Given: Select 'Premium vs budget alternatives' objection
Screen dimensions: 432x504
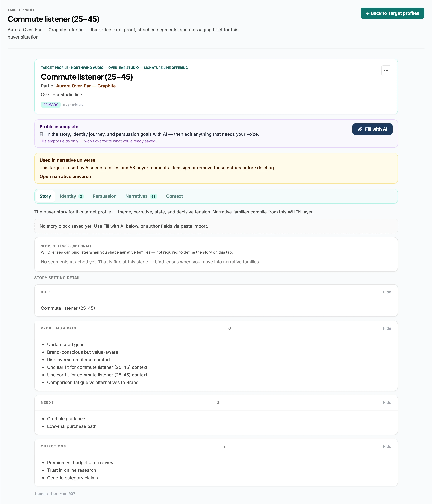Looking at the screenshot, I should click(80, 463).
